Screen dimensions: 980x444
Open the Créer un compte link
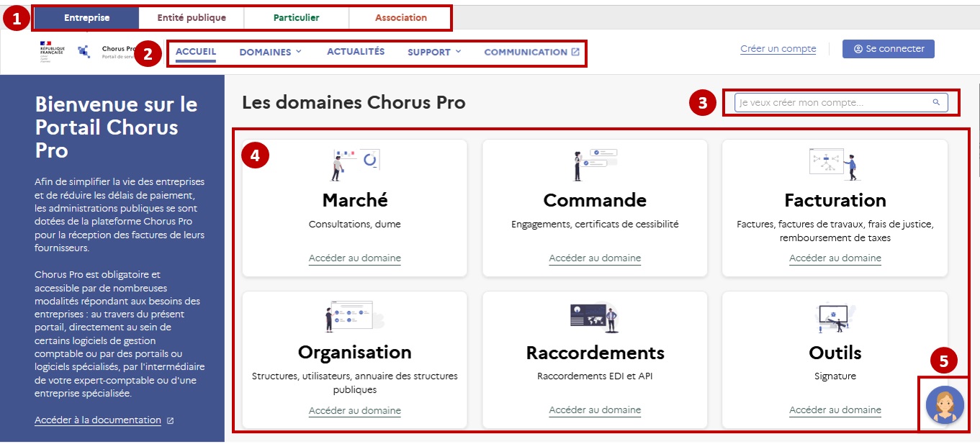[778, 48]
